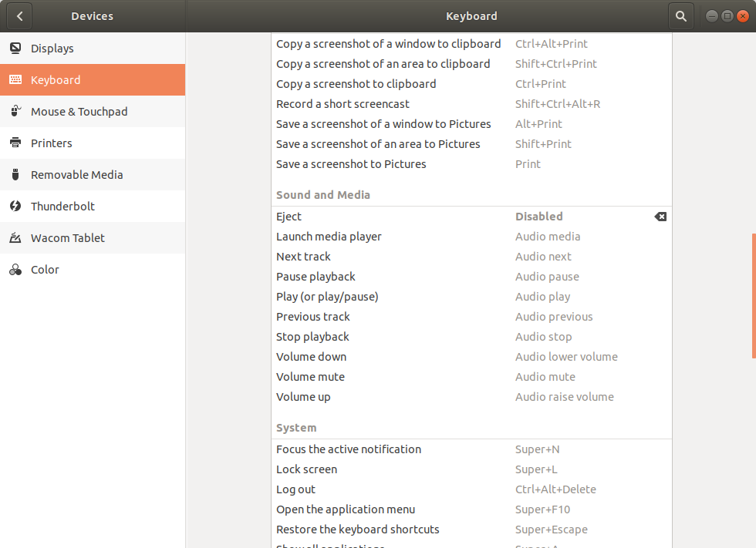Open the Removable Media panel

point(77,175)
